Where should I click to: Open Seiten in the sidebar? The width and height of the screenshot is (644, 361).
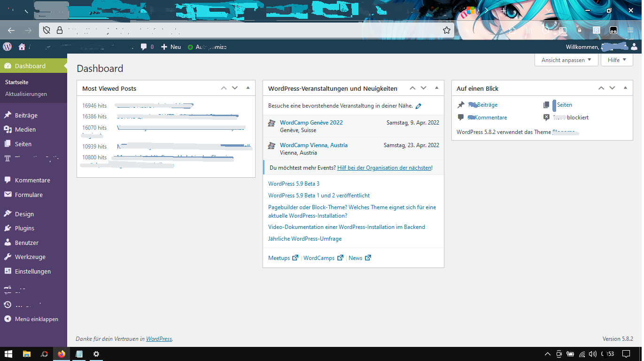pyautogui.click(x=33, y=144)
